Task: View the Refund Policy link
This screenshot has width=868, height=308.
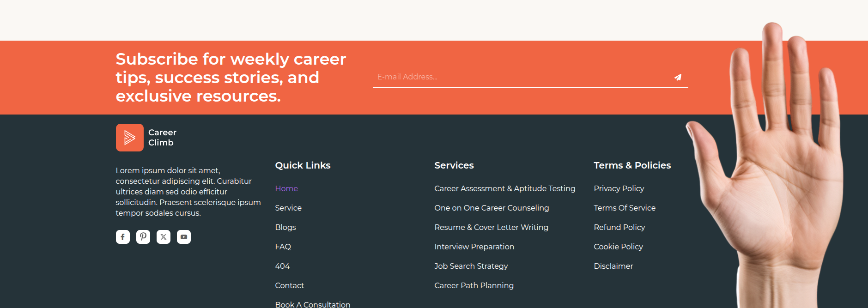Action: (x=619, y=227)
